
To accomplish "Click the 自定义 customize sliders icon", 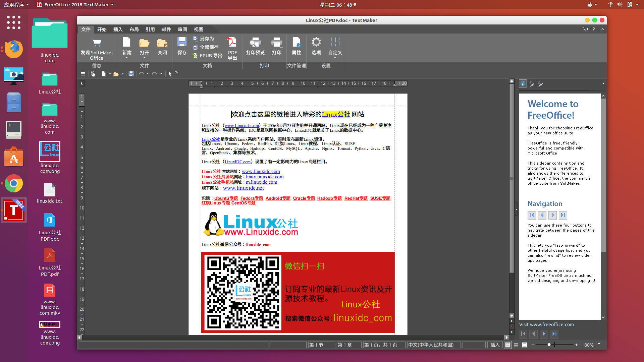I will point(335,42).
